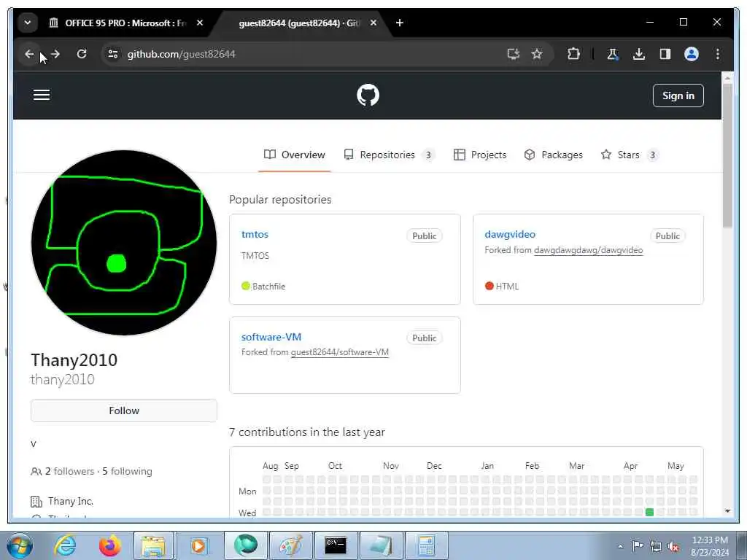The width and height of the screenshot is (747, 560).
Task: Open the Chrome three-dot menu
Action: pyautogui.click(x=718, y=54)
